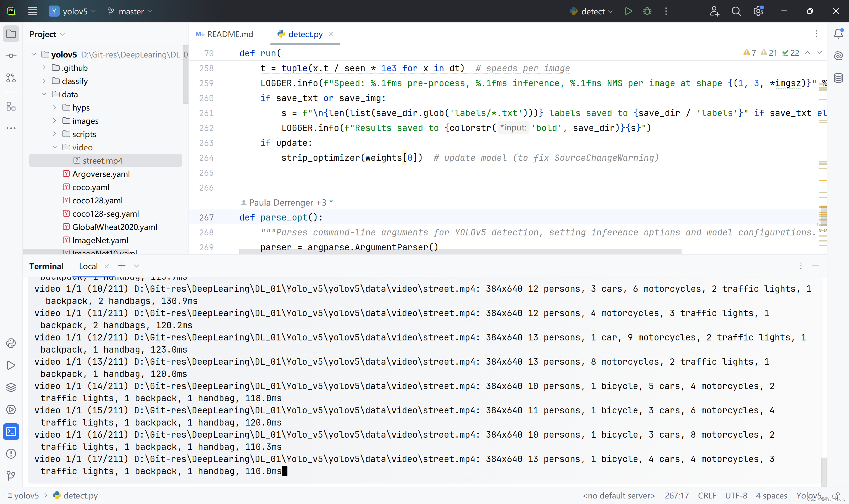Open the Pull Requests tool window
This screenshot has width=849, height=504.
click(x=11, y=78)
